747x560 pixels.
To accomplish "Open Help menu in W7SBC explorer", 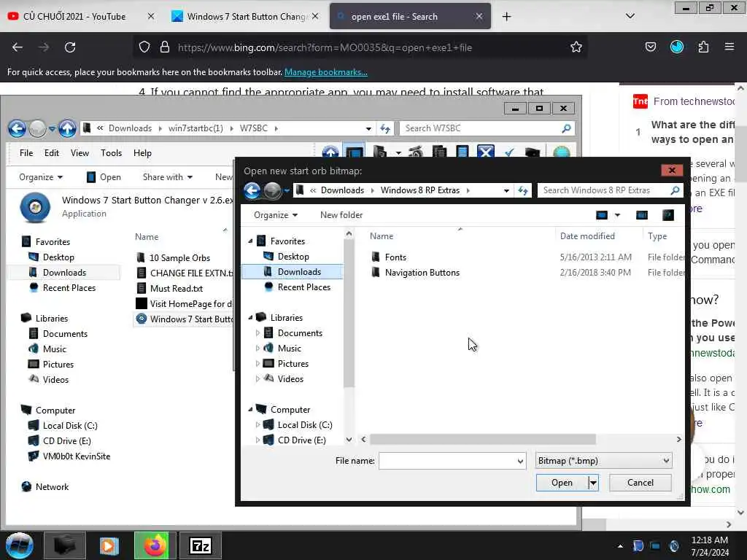I will pyautogui.click(x=142, y=153).
